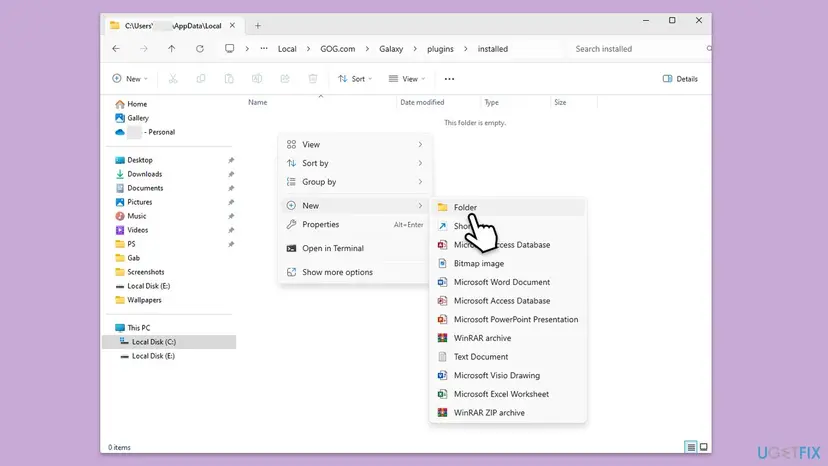This screenshot has width=828, height=466.
Task: Open the Sort dropdown in toolbar
Action: pos(355,79)
